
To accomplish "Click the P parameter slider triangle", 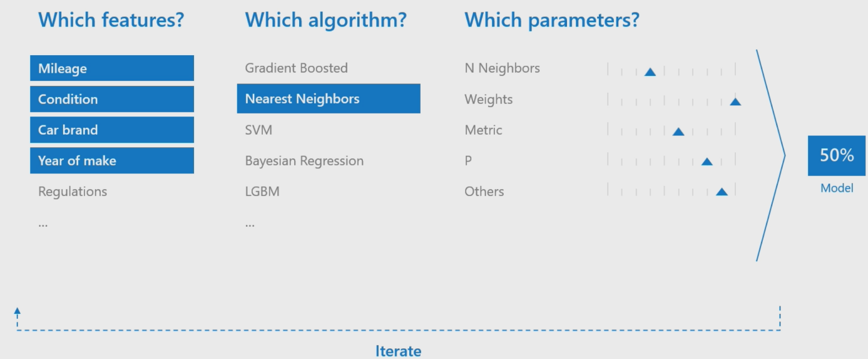I will pyautogui.click(x=707, y=162).
